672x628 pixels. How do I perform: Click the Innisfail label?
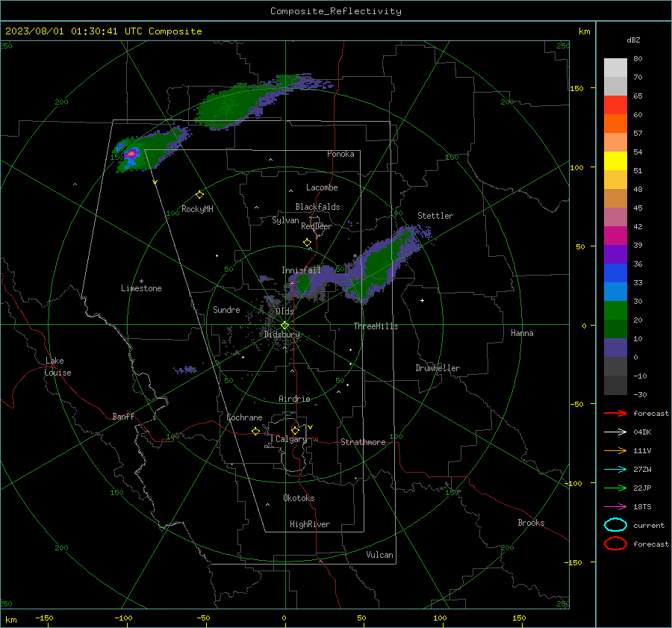click(301, 270)
